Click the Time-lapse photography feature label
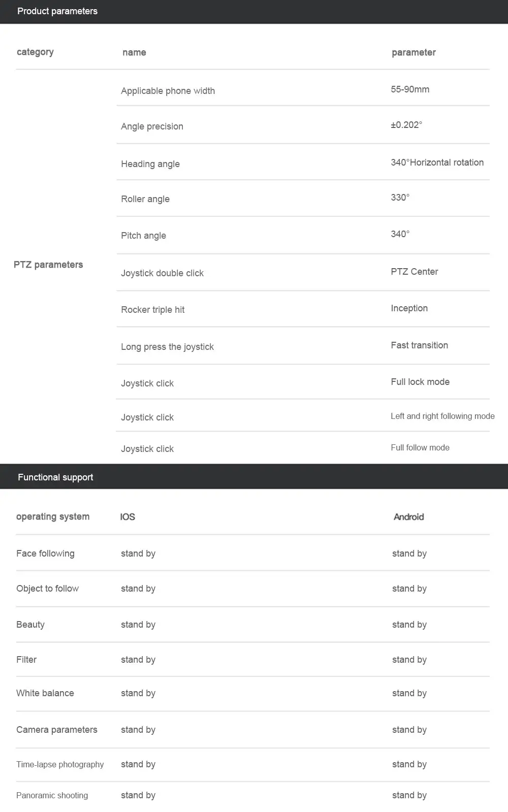508x812 pixels. (x=60, y=765)
